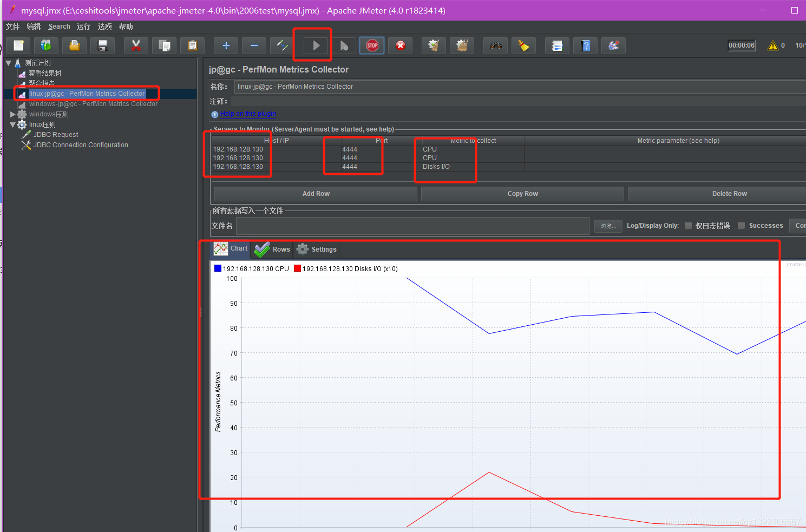Viewport: 806px width, 532px height.
Task: Click the Copy Row button
Action: (x=522, y=194)
